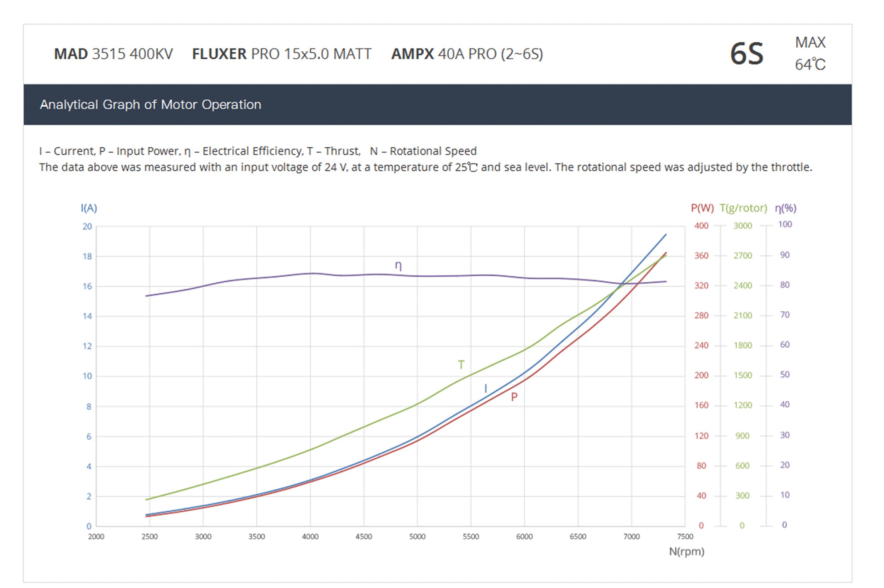884x588 pixels.
Task: Click the FLUXER PRO 15x5.0 MATT text
Action: tap(281, 54)
